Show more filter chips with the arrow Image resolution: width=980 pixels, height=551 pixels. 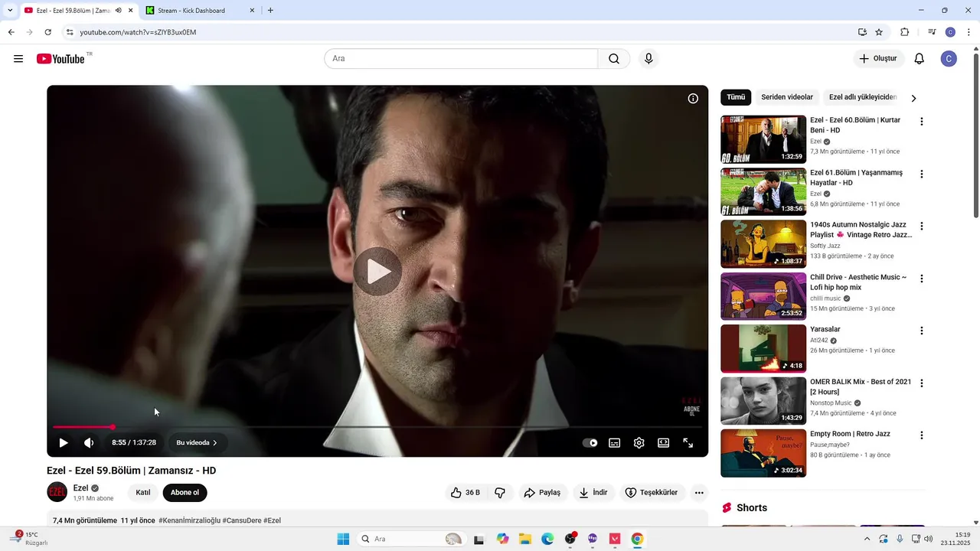click(x=913, y=98)
